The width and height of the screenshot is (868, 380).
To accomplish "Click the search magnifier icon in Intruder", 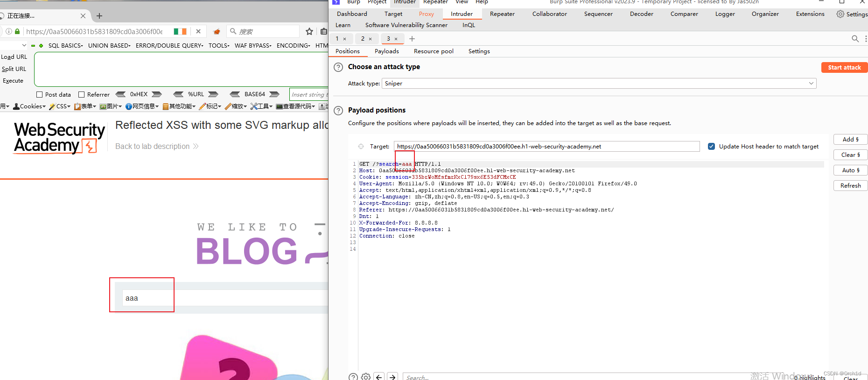I will pyautogui.click(x=855, y=39).
